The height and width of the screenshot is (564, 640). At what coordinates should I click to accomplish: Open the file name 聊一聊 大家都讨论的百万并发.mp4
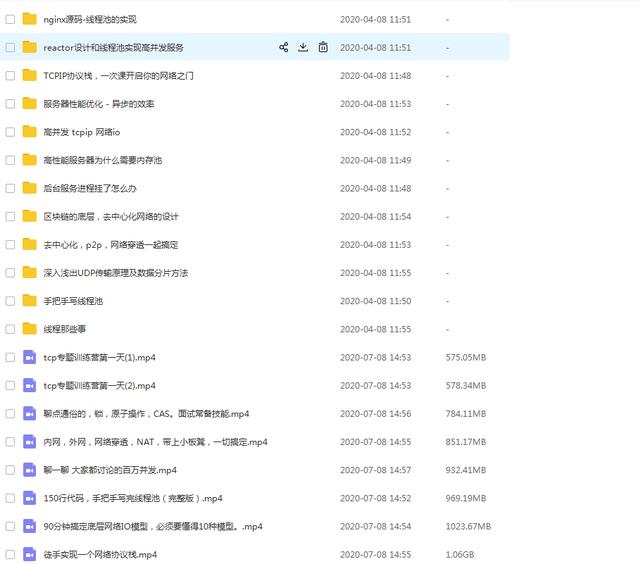tap(110, 470)
